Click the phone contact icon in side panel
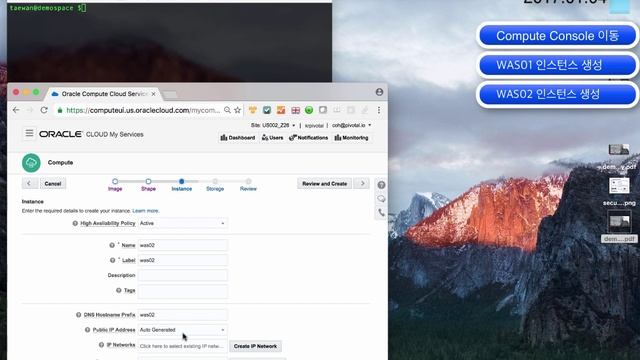 pos(381,212)
